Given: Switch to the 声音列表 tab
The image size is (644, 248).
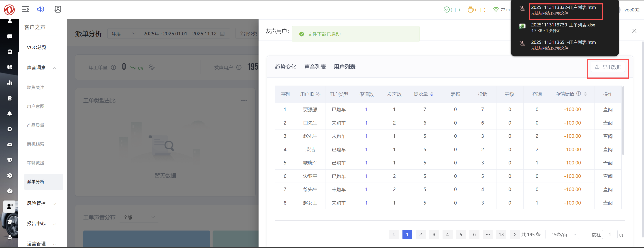Looking at the screenshot, I should 315,67.
